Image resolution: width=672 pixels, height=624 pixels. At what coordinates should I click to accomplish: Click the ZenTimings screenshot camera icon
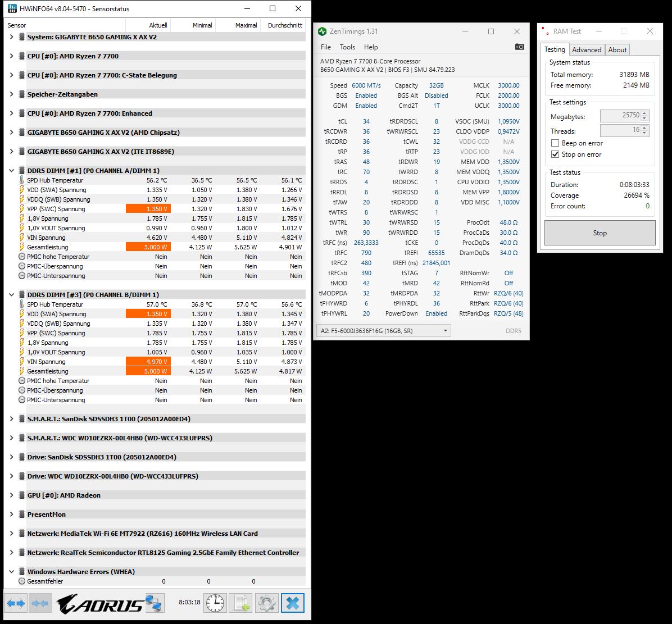point(519,47)
